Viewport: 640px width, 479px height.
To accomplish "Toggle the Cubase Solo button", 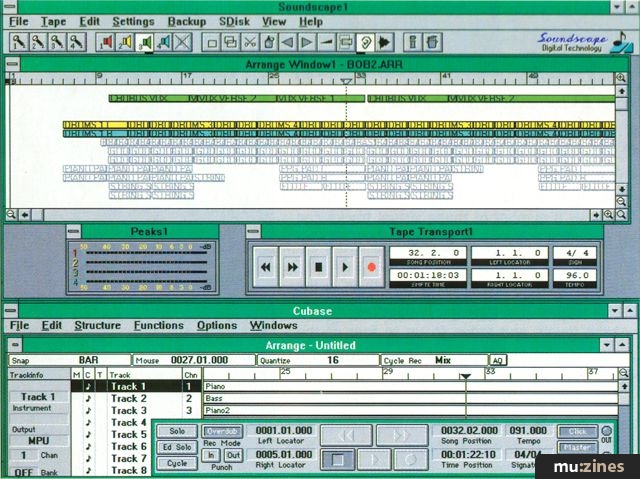I will [x=176, y=431].
